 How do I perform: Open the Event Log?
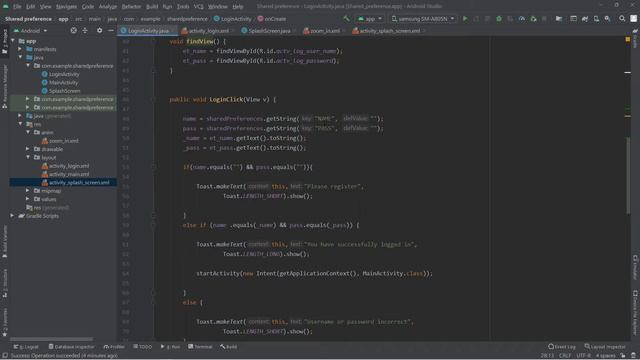562,347
